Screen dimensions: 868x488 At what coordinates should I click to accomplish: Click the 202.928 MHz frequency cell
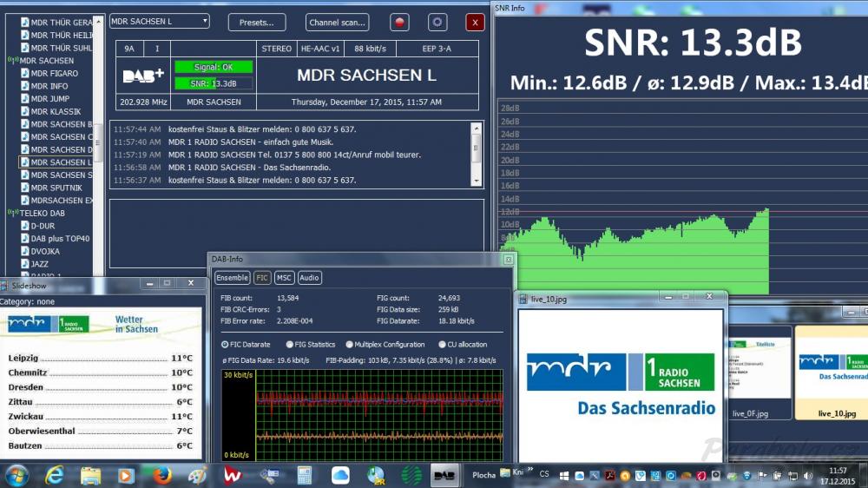(x=143, y=102)
